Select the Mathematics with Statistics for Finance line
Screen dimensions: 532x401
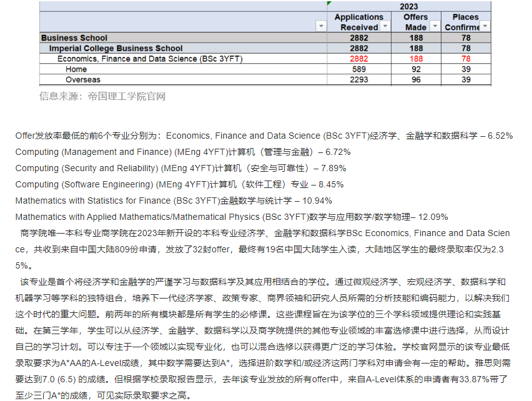click(174, 201)
